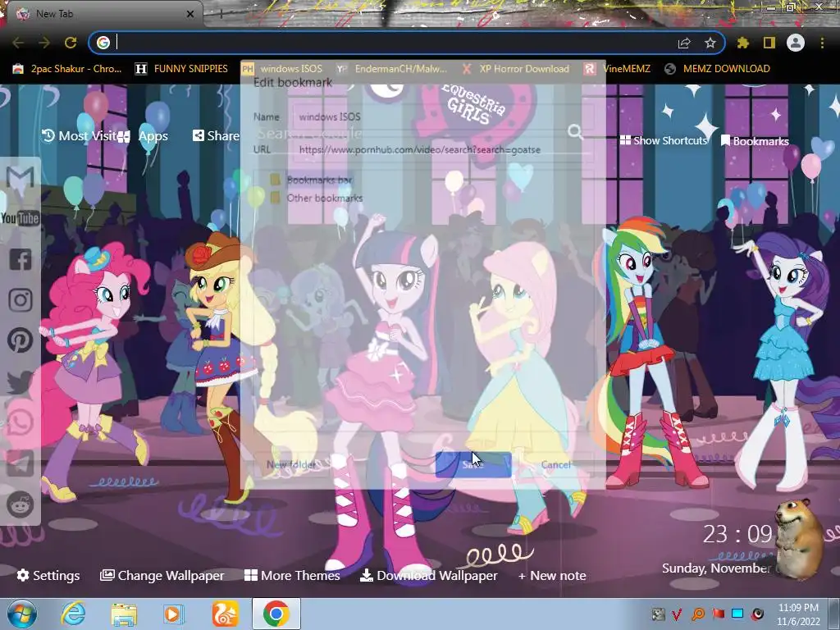Toggle Chrome's side panel icon
Screen dimensions: 840x630
click(x=769, y=43)
